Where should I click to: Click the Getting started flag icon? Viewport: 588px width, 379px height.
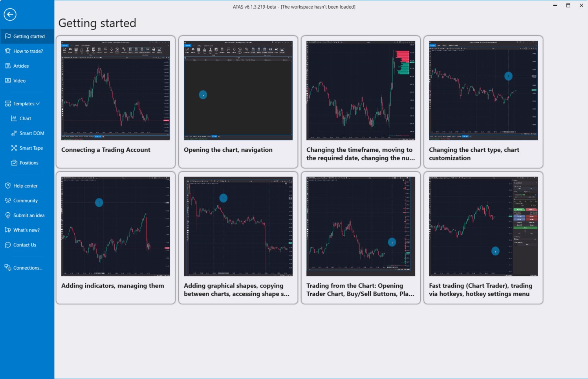pyautogui.click(x=8, y=36)
